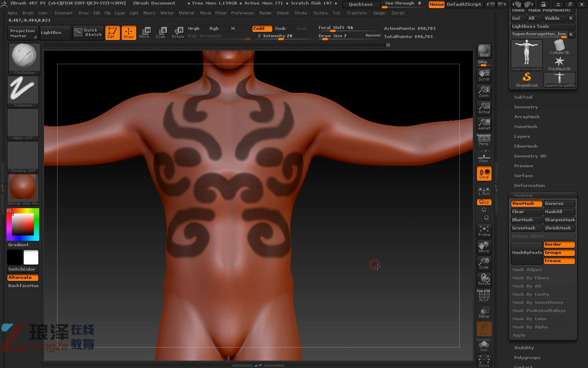Image resolution: width=588 pixels, height=368 pixels.
Task: Click the Actual size icon
Action: pyautogui.click(x=484, y=108)
